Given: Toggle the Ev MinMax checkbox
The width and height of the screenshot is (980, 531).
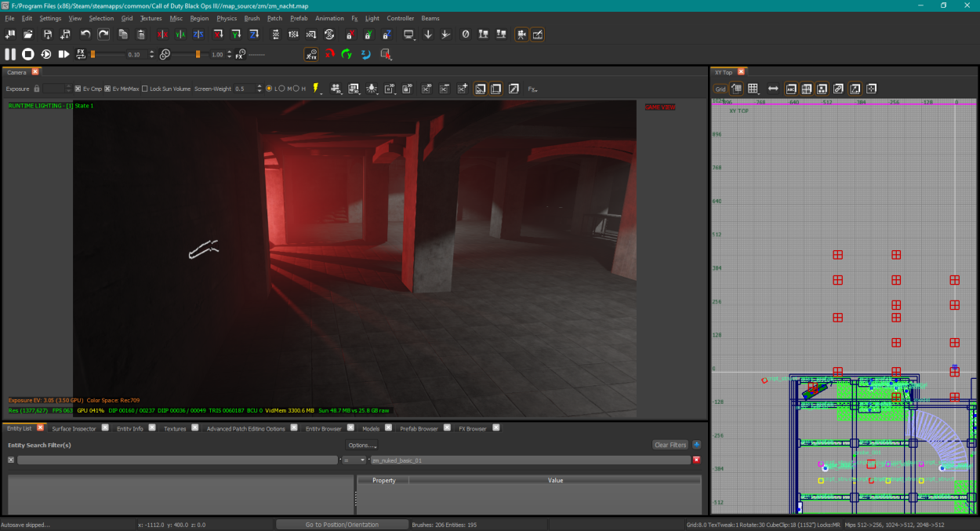Looking at the screenshot, I should coord(107,89).
